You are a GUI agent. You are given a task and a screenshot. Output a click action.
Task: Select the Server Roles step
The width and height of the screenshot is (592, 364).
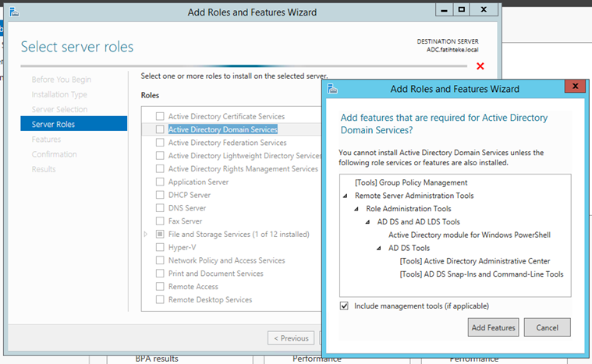tap(73, 124)
